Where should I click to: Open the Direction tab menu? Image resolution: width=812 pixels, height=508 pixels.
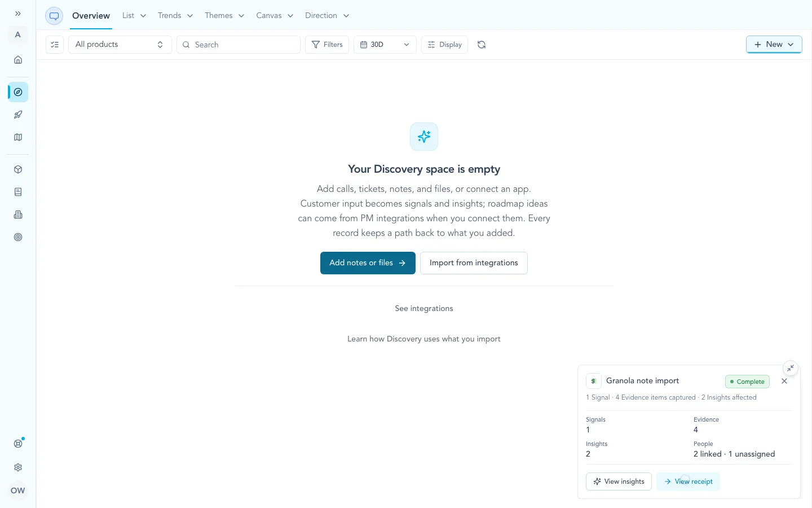click(x=327, y=16)
